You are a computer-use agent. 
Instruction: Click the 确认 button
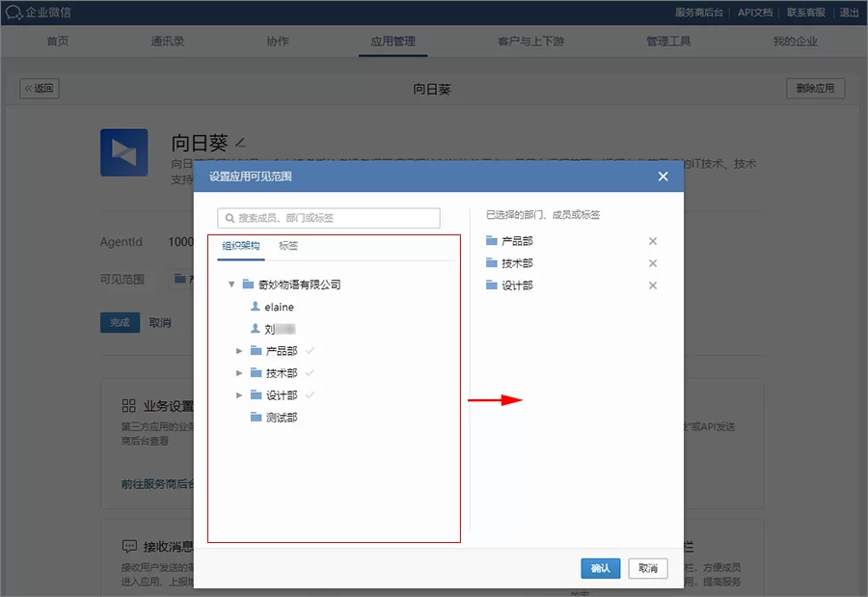click(x=600, y=568)
